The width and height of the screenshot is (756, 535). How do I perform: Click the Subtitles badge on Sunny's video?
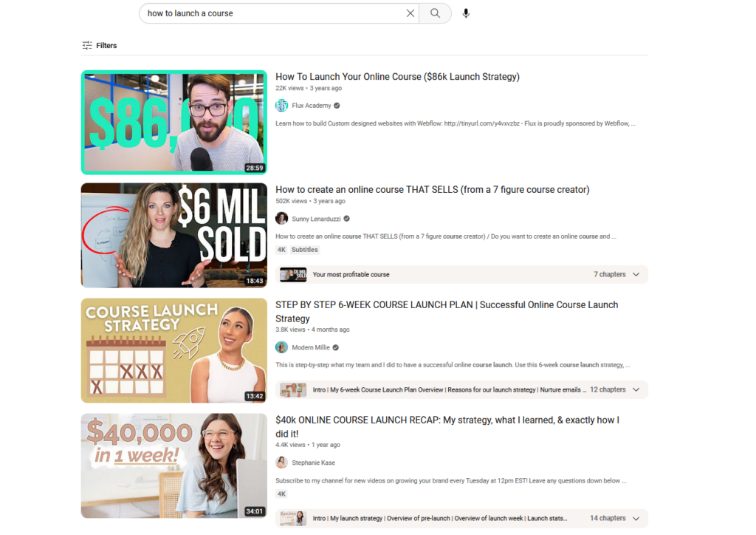pos(303,249)
